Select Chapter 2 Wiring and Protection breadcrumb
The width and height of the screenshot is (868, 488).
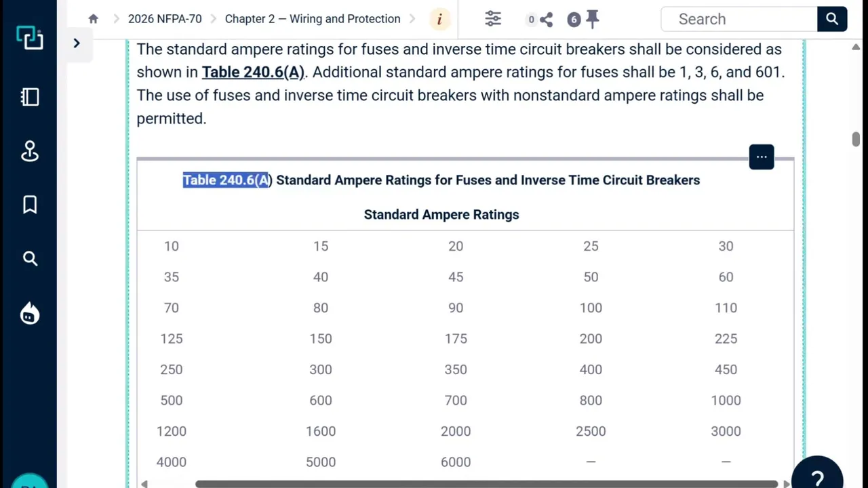click(313, 19)
